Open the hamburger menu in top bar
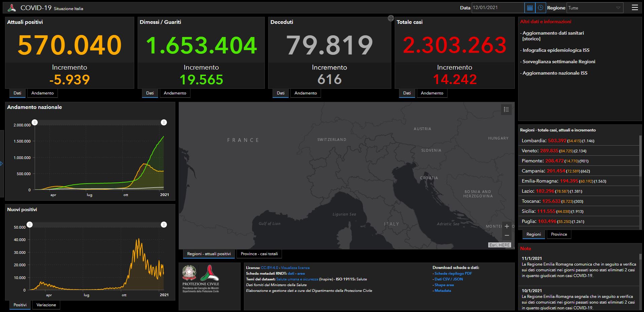Screen dimensions: 644x312 click(635, 8)
